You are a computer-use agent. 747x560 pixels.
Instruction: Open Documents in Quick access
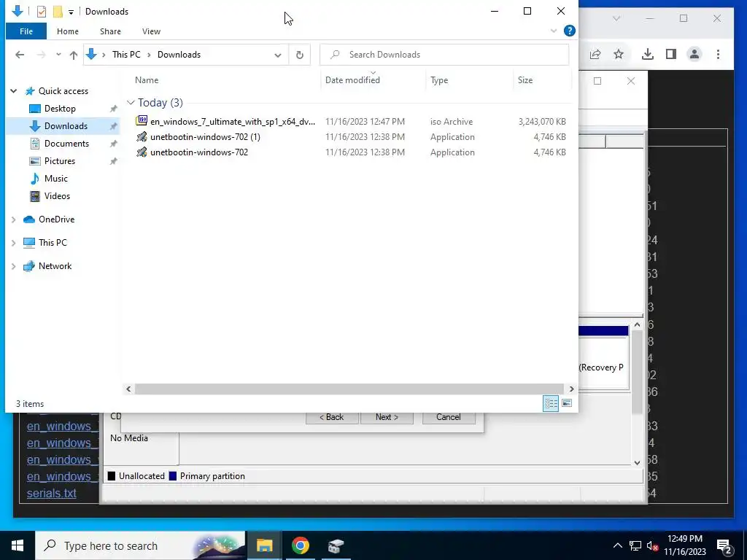(66, 144)
